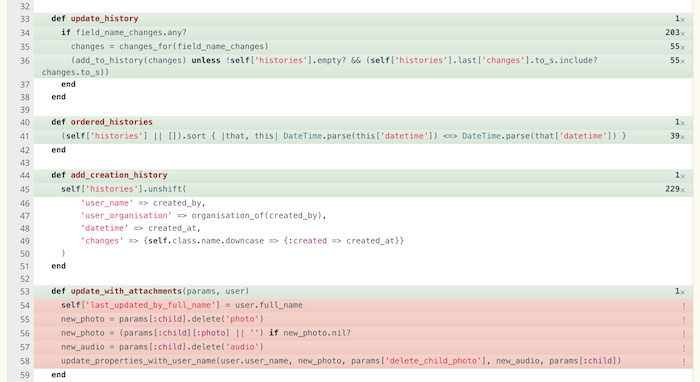
Task: Click the 1x count on line 40
Action: [680, 122]
